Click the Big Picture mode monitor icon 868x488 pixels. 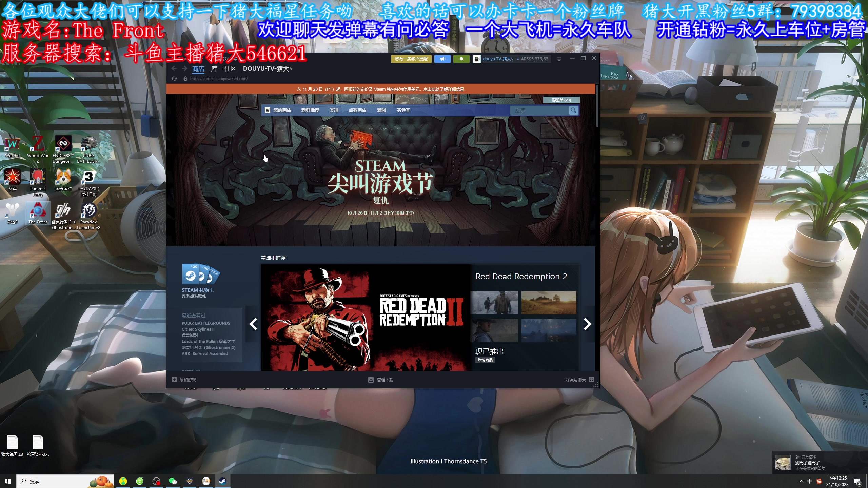pyautogui.click(x=559, y=59)
